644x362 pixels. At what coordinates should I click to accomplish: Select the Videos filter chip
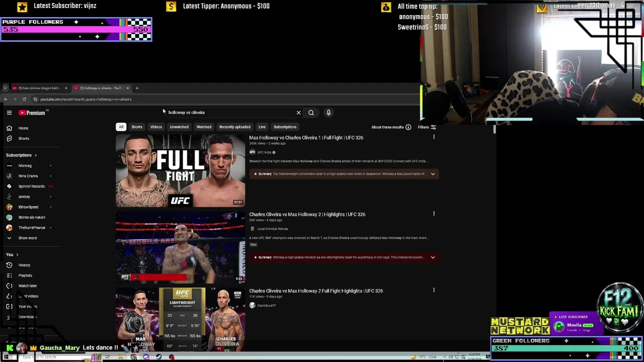point(156,127)
